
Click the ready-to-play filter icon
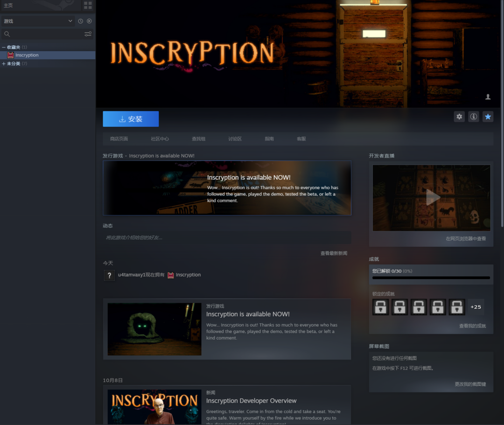coord(89,21)
